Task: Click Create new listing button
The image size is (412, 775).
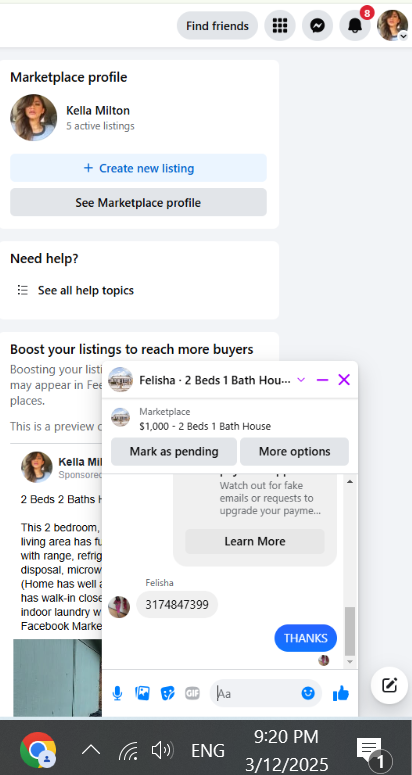Action: 138,168
